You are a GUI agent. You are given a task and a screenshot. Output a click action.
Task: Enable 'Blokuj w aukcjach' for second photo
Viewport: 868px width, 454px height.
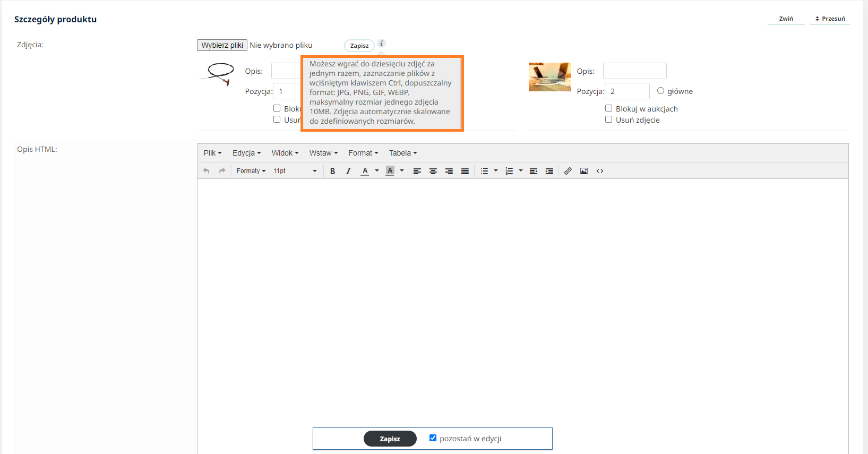[609, 108]
